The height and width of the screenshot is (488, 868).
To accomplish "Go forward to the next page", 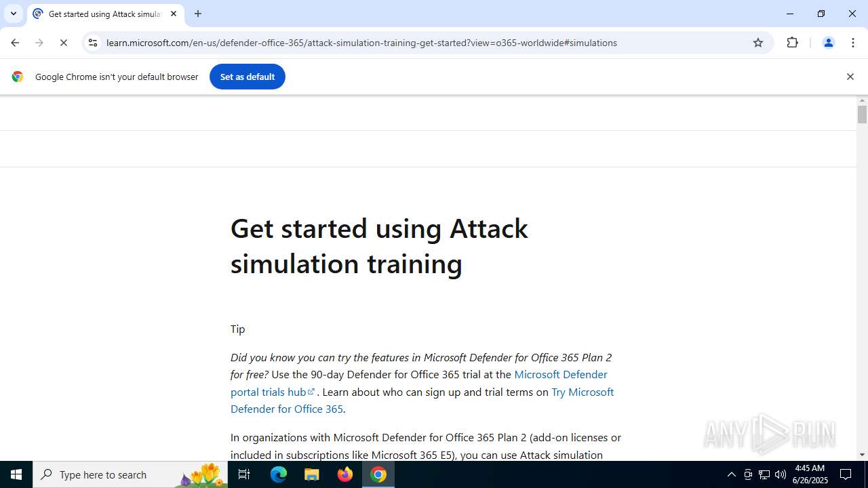I will pos(39,43).
